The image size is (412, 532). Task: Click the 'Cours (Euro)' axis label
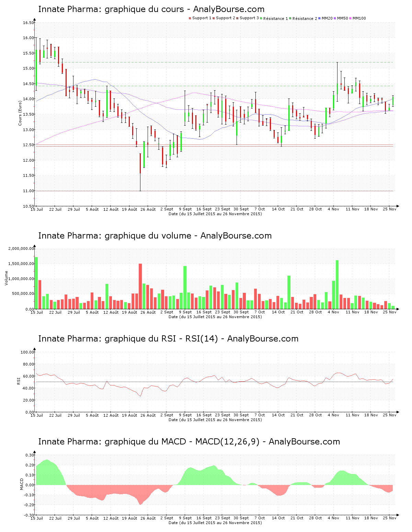[x=20, y=113]
